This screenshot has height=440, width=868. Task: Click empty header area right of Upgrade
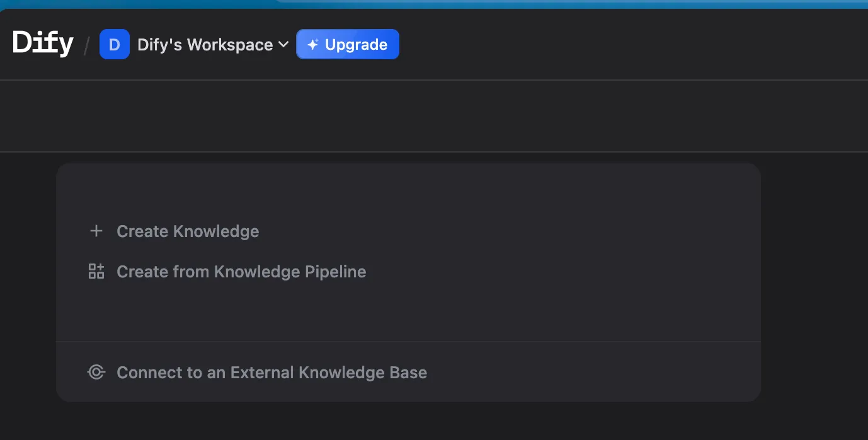630,45
